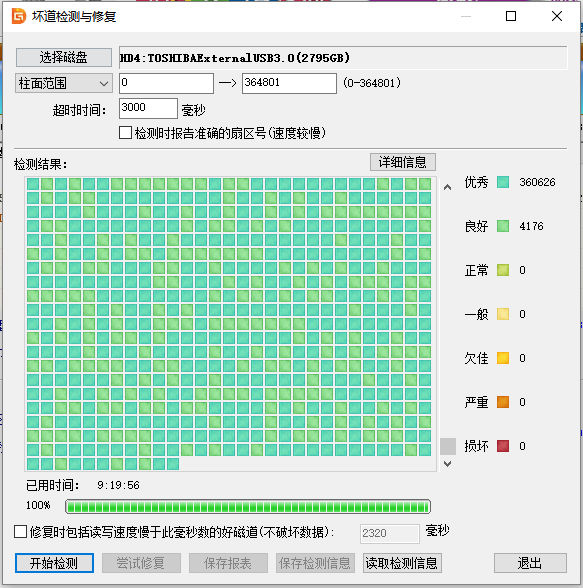
Task: Enable 检测时报告准确的扇区号 checkbox
Action: tap(125, 133)
